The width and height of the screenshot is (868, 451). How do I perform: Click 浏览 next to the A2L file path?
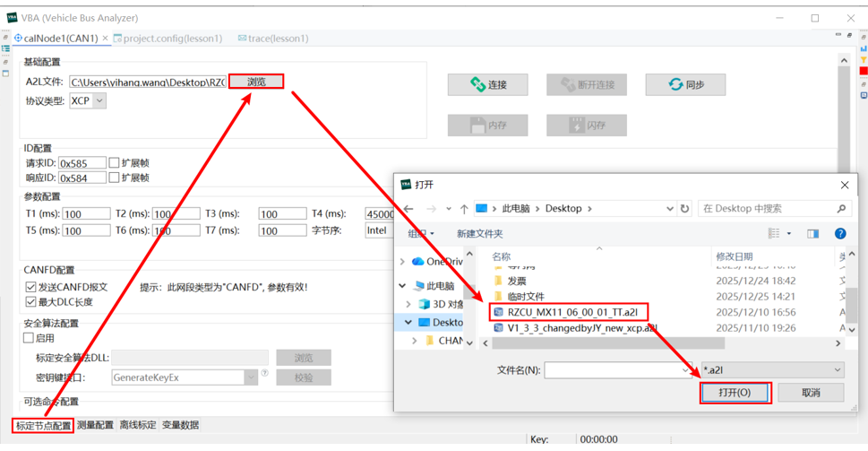(x=256, y=82)
